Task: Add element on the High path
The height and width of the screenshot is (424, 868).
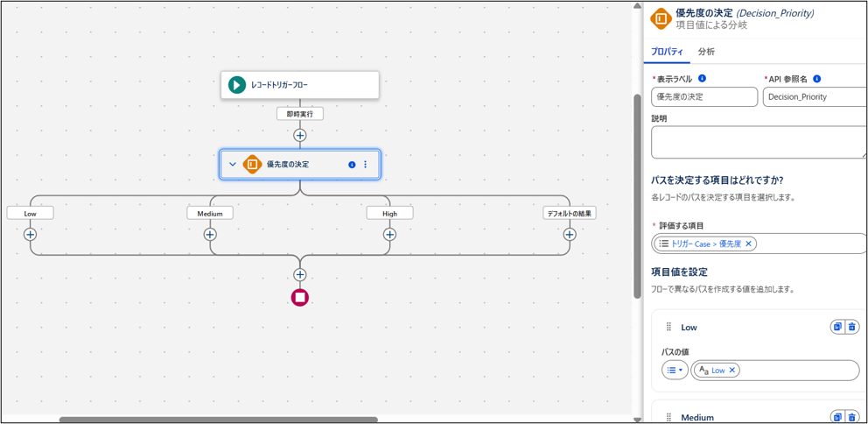Action: pyautogui.click(x=390, y=235)
